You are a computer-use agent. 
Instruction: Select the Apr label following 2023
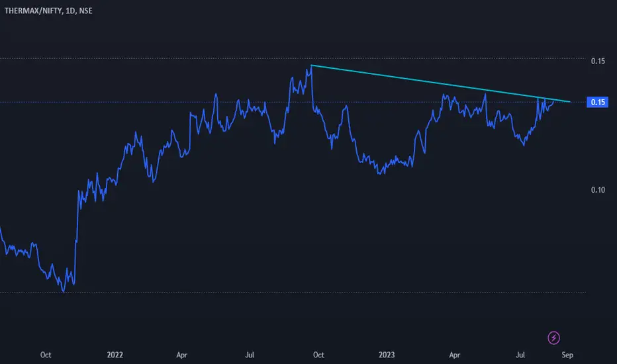[455, 355]
